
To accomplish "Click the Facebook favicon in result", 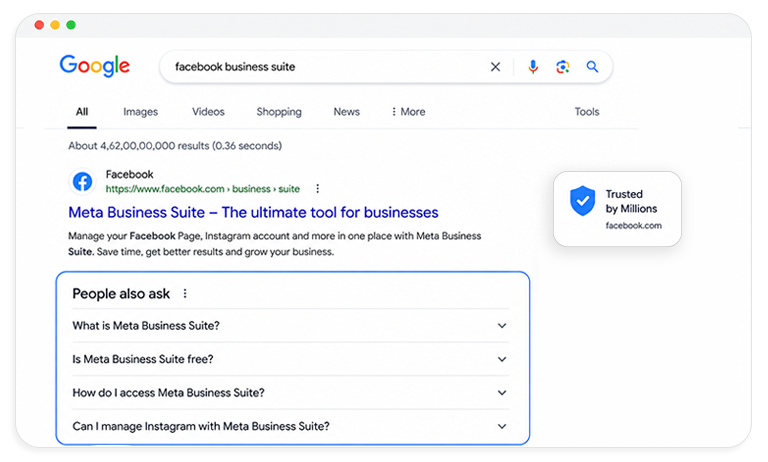I will 82,182.
